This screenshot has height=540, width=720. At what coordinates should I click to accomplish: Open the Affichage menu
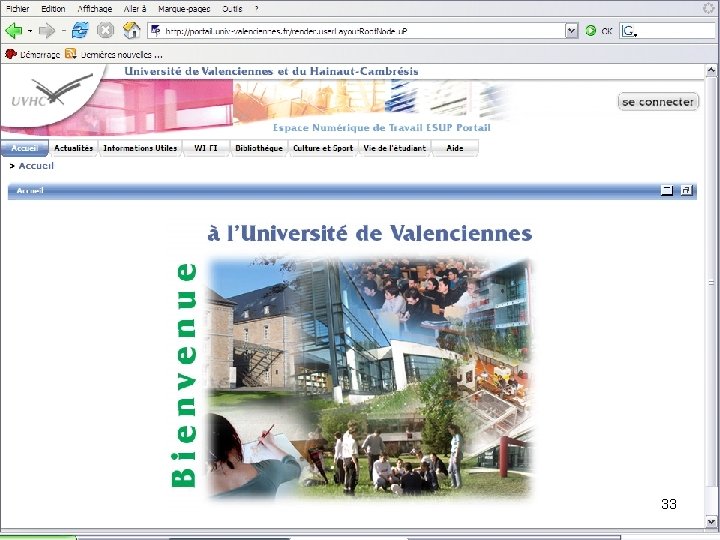coord(95,8)
